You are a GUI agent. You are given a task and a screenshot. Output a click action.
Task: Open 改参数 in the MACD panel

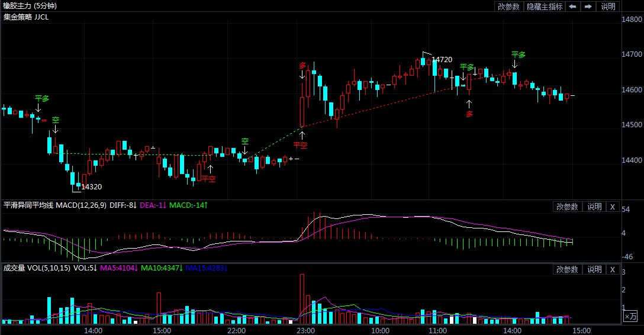coord(567,207)
